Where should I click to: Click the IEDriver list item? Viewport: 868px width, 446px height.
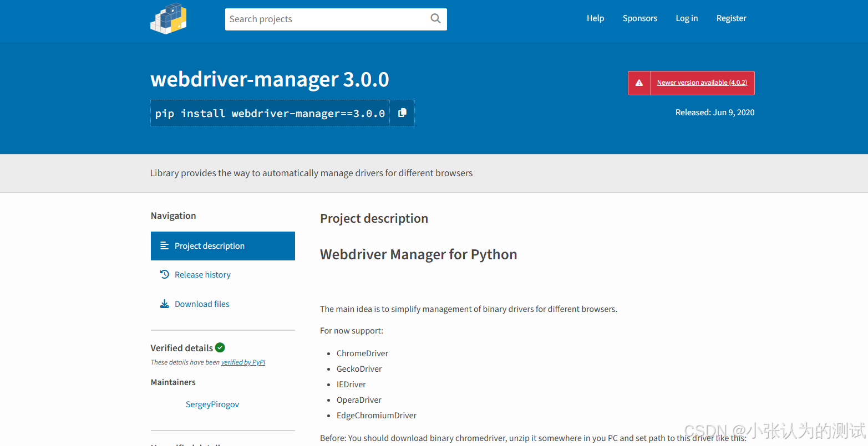pyautogui.click(x=351, y=385)
